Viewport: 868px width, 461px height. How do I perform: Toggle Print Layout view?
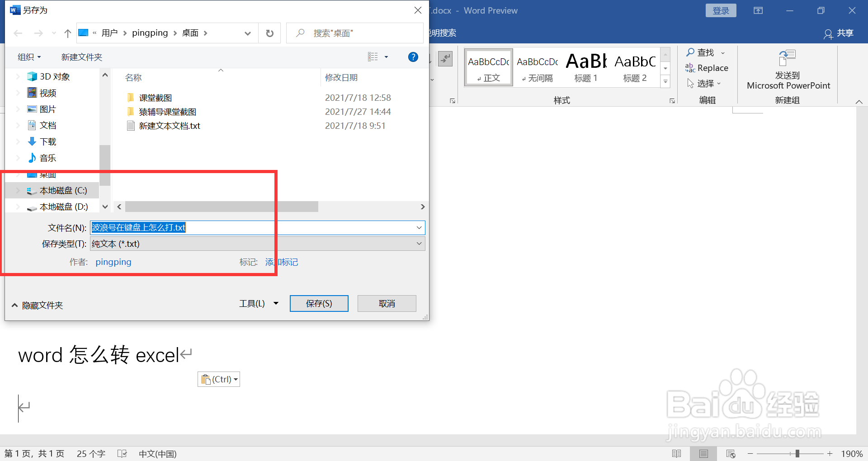[703, 453]
